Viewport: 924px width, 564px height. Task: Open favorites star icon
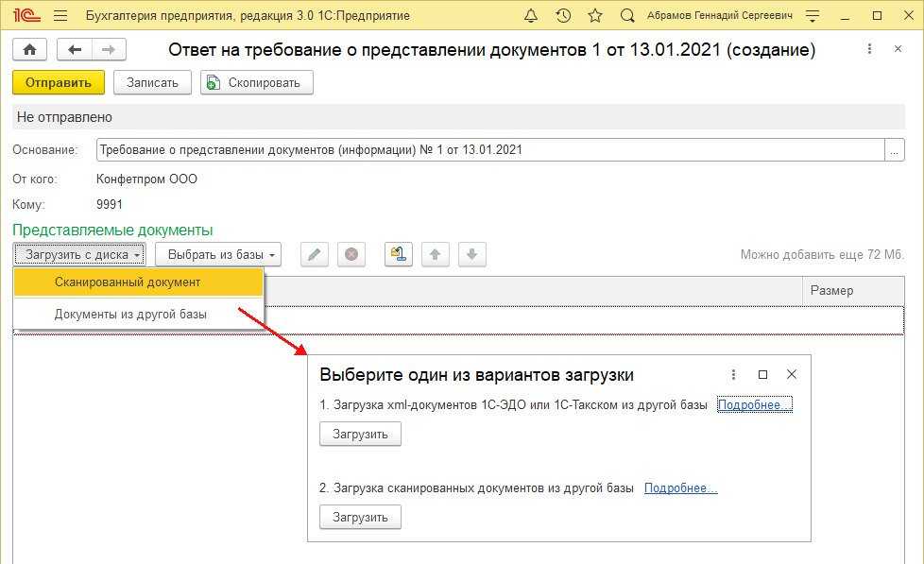pos(594,16)
